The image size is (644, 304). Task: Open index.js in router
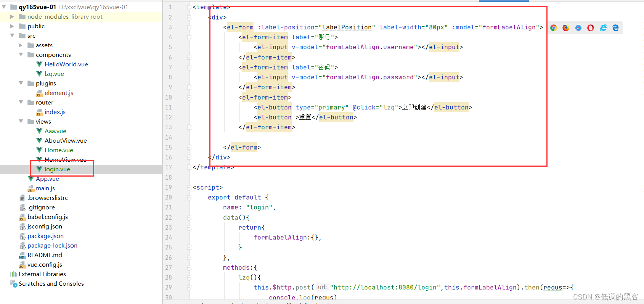pyautogui.click(x=55, y=112)
